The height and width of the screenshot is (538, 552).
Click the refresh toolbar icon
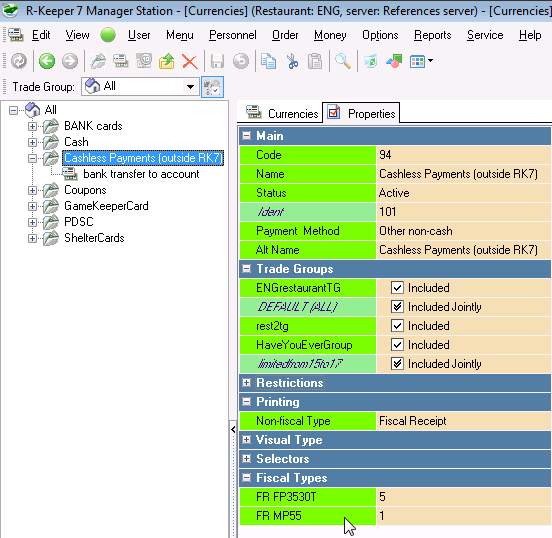19,61
